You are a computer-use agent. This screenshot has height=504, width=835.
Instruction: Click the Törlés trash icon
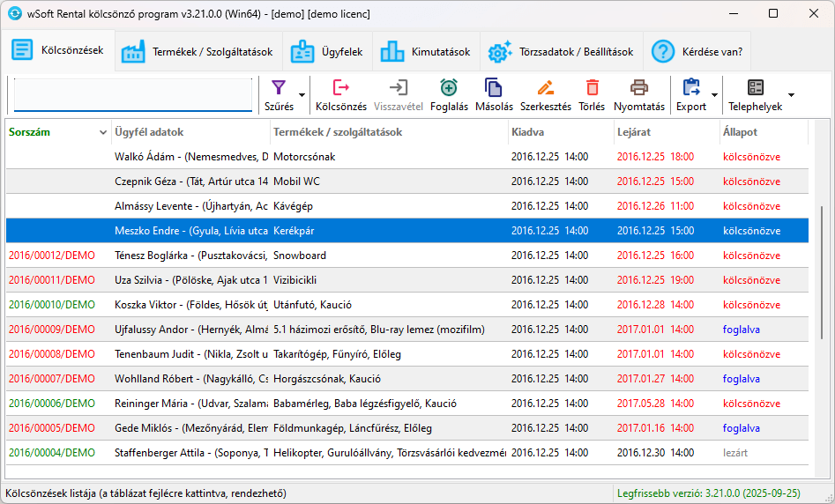[592, 87]
